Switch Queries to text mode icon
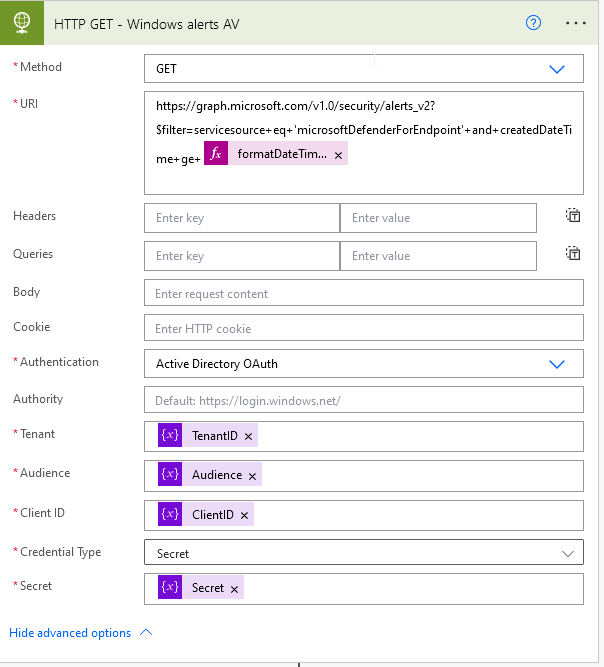Image resolution: width=604 pixels, height=667 pixels. tap(573, 254)
